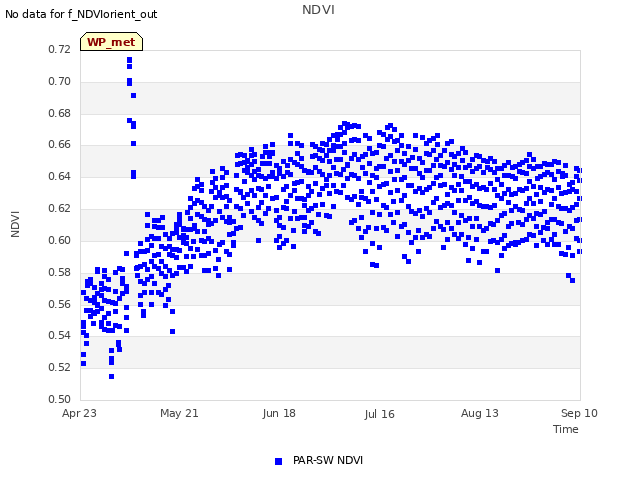Click the 0.68 y-axis tick label
Image resolution: width=640 pixels, height=480 pixels.
pyautogui.click(x=60, y=113)
